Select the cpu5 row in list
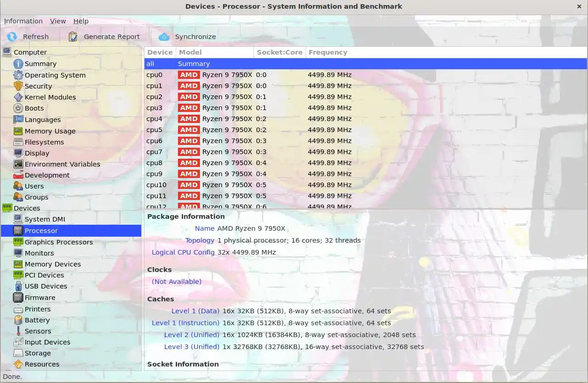This screenshot has width=588, height=383. tap(249, 130)
